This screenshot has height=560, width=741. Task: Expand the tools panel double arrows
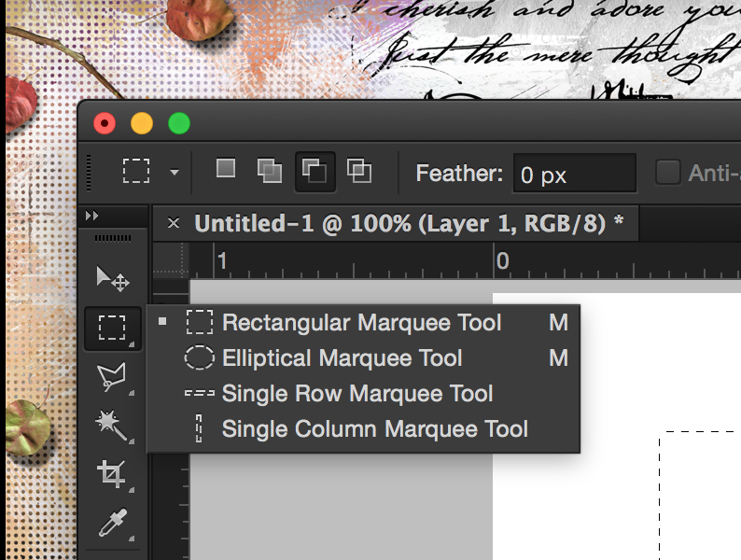tap(92, 216)
